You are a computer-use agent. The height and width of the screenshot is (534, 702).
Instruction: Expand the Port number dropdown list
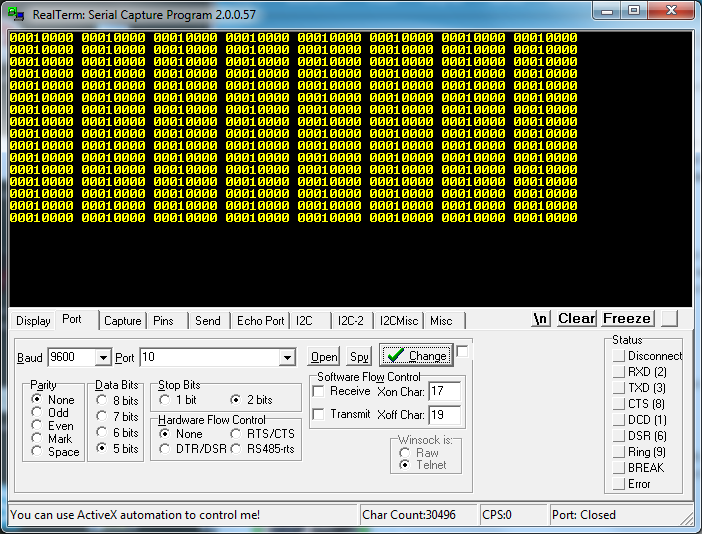[287, 358]
